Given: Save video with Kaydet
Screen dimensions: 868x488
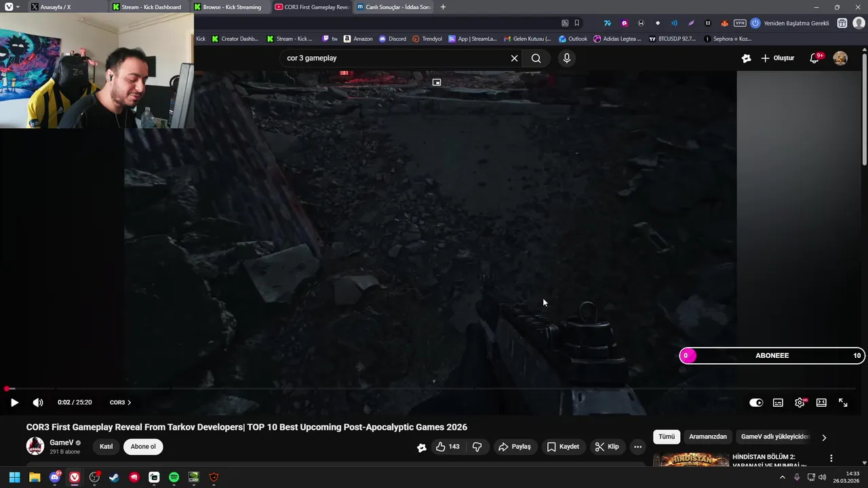Looking at the screenshot, I should 563,447.
